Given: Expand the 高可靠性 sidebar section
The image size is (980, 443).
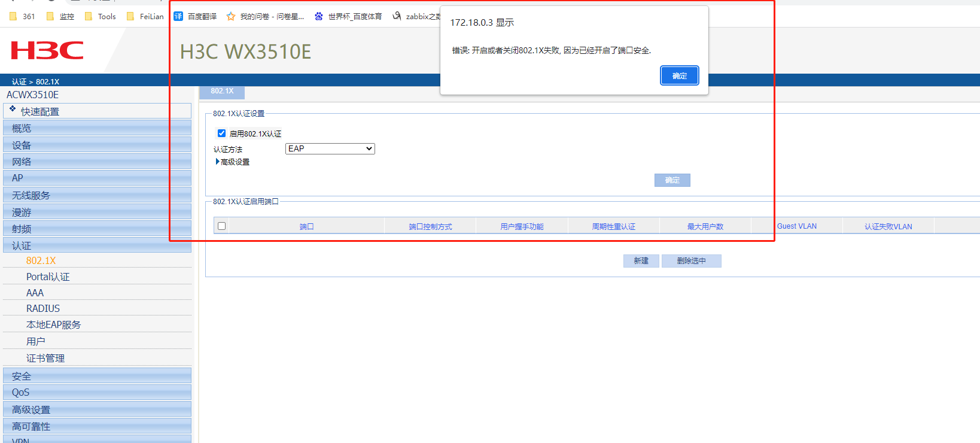Looking at the screenshot, I should tap(97, 426).
